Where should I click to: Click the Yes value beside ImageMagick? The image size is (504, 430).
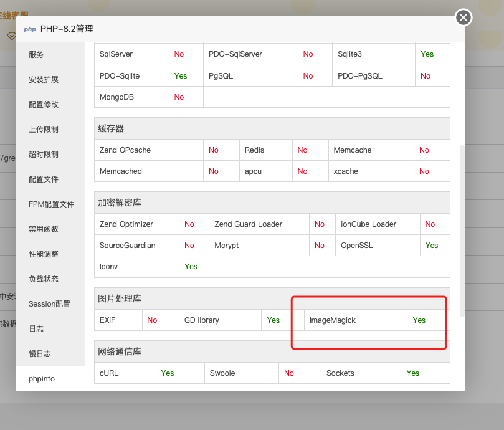[x=419, y=320]
